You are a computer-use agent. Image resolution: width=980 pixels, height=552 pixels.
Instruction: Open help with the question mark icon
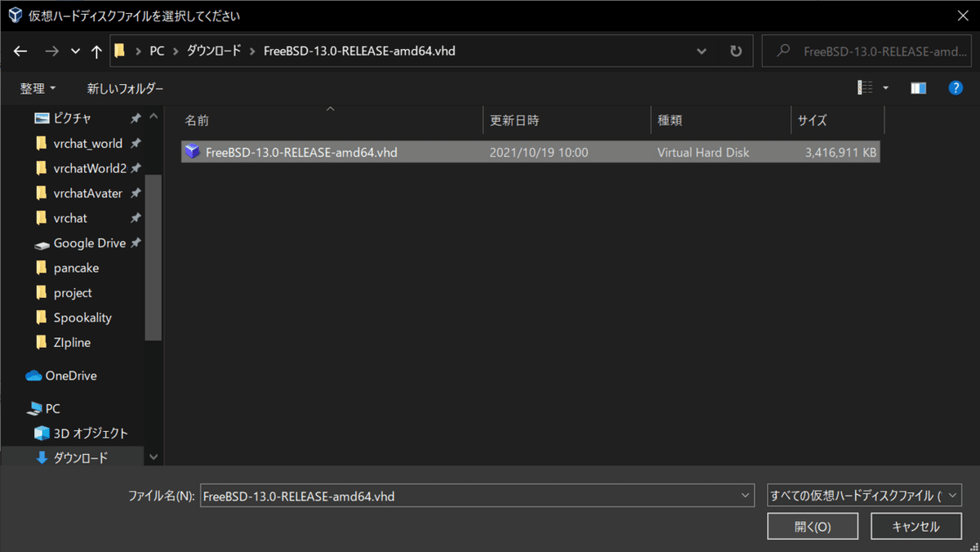(955, 88)
